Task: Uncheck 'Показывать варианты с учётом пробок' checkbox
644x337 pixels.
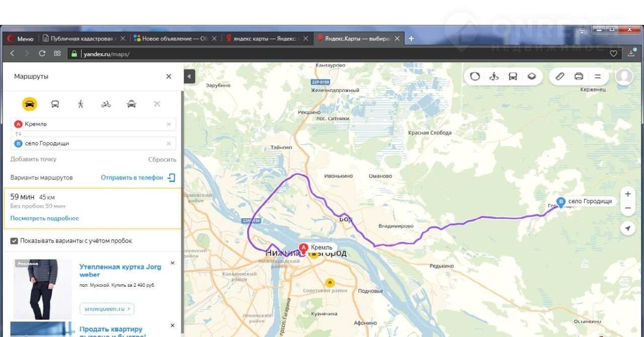Action: click(14, 241)
